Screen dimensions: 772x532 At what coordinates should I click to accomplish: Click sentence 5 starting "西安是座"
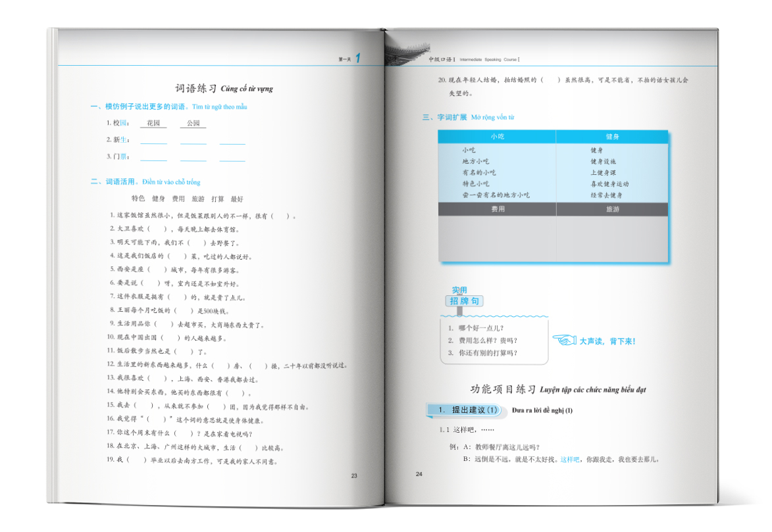pyautogui.click(x=174, y=270)
